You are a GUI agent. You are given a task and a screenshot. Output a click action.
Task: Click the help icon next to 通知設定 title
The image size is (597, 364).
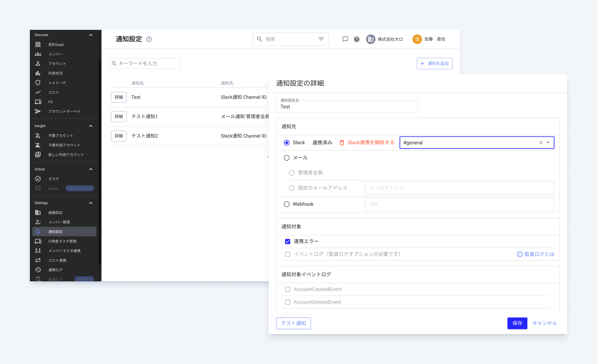(149, 39)
